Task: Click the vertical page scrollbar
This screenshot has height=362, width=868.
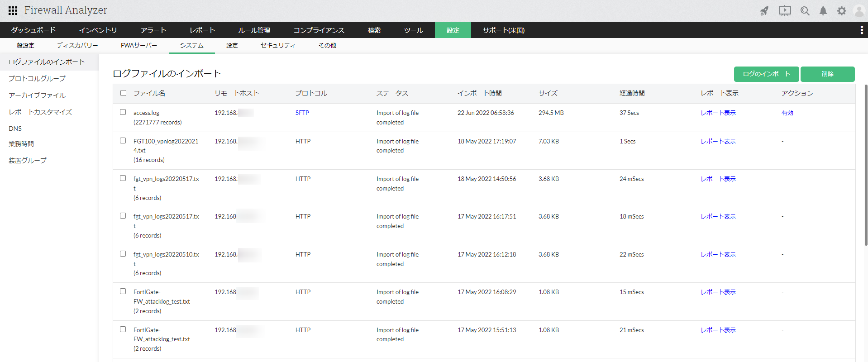Action: pos(866,165)
